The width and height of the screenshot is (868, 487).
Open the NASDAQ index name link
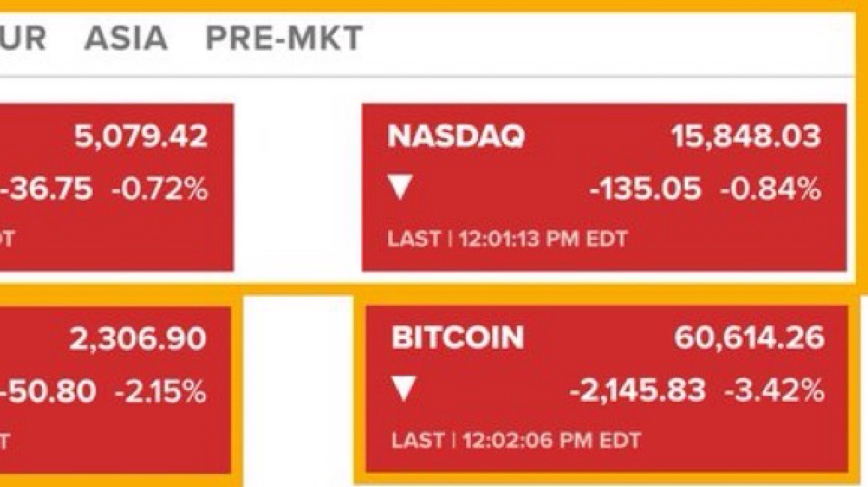pos(455,137)
